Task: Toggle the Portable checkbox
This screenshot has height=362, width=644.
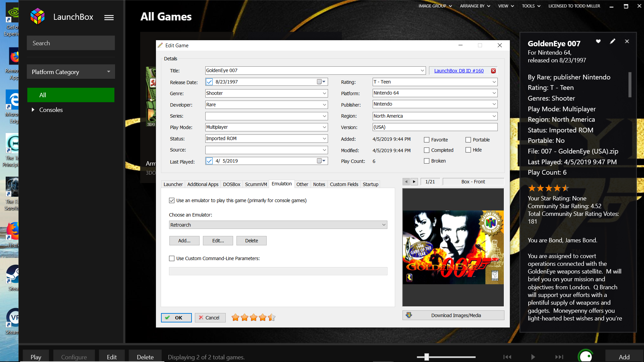Action: tap(468, 140)
